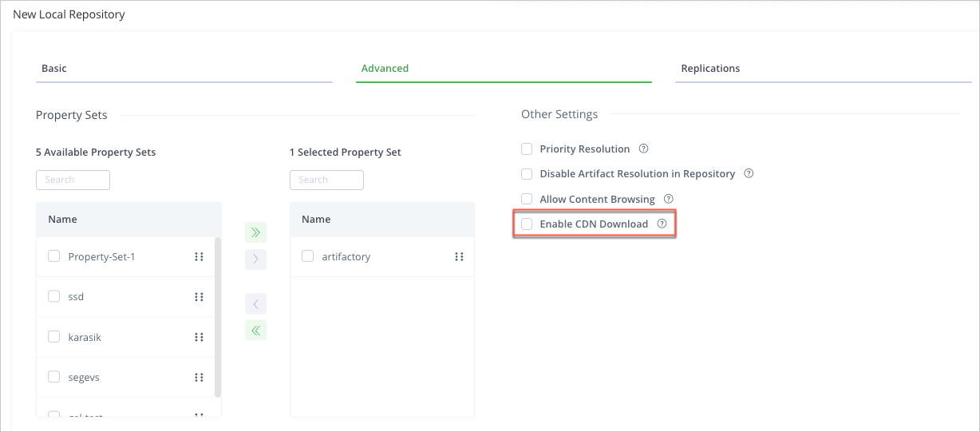
Task: Enable Priority Resolution checkbox
Action: click(527, 149)
